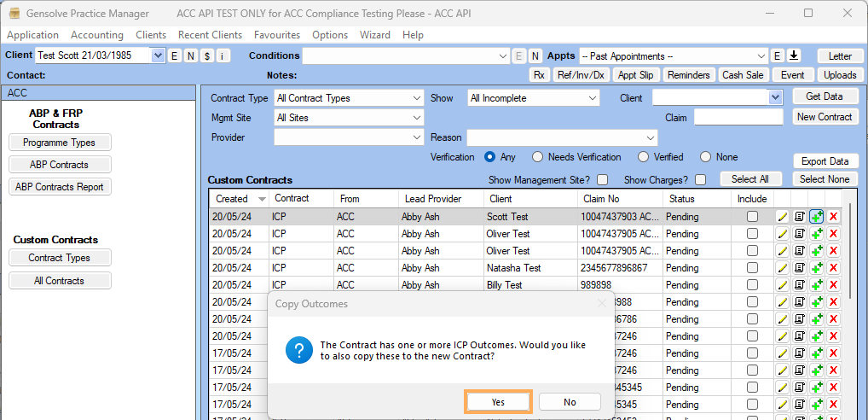The height and width of the screenshot is (420, 868).
Task: Edit the Scott Test contract with pencil icon
Action: pos(782,217)
